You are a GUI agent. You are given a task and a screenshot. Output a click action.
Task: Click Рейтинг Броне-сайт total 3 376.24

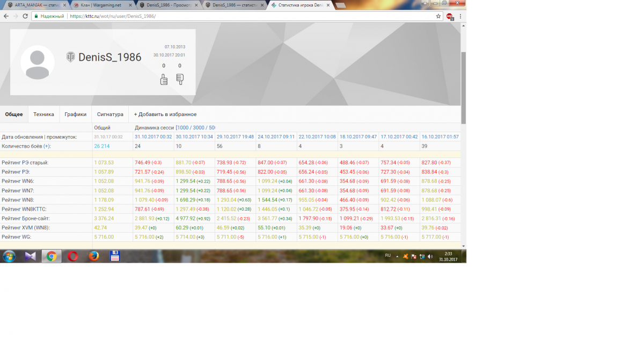pyautogui.click(x=104, y=218)
